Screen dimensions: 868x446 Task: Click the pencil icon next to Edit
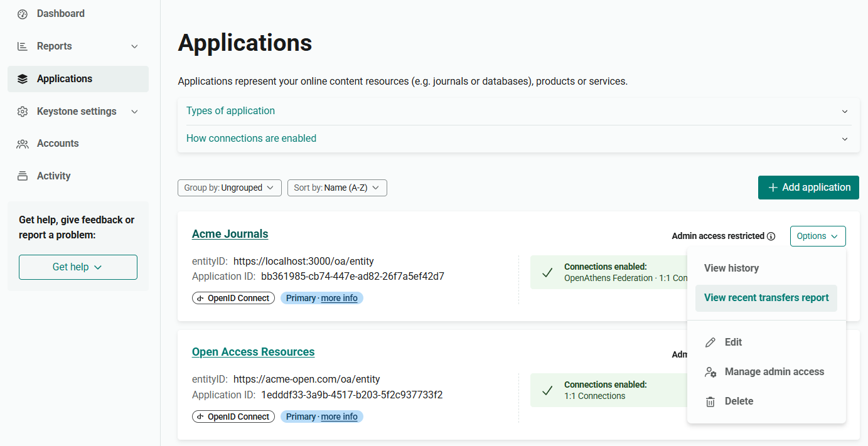[x=710, y=342]
